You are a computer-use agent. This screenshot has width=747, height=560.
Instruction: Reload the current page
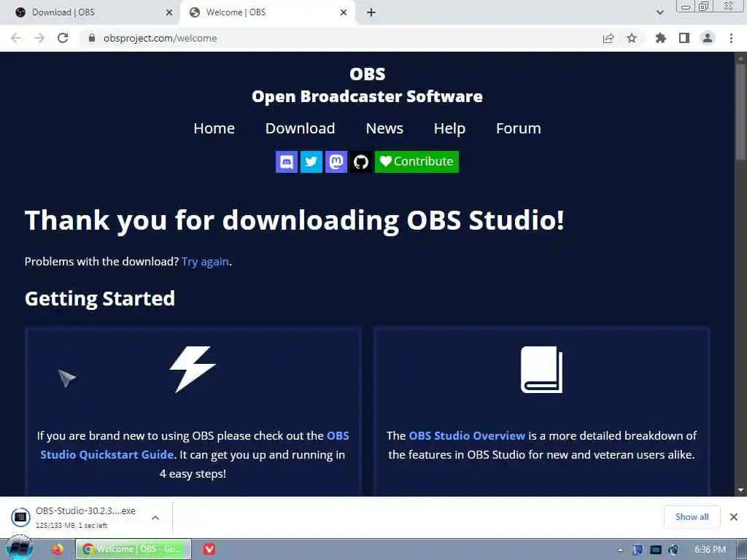(x=63, y=38)
